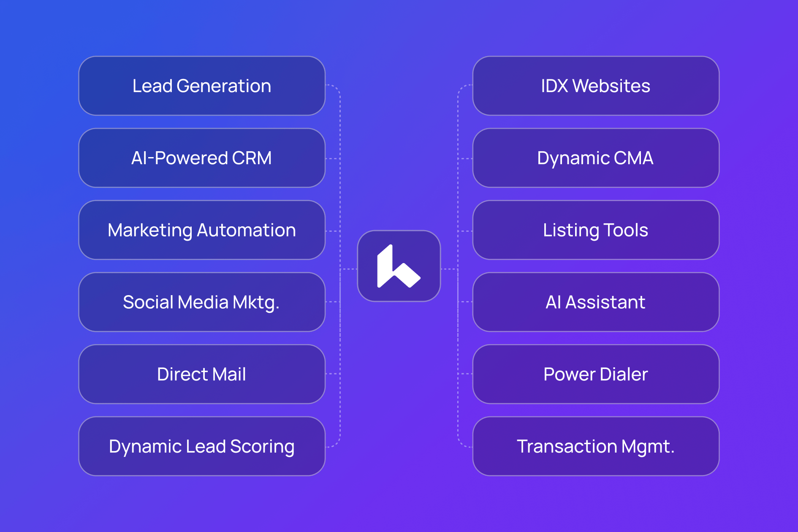Open the AI-Powered CRM feature box
Viewport: 798px width, 532px height.
(202, 158)
